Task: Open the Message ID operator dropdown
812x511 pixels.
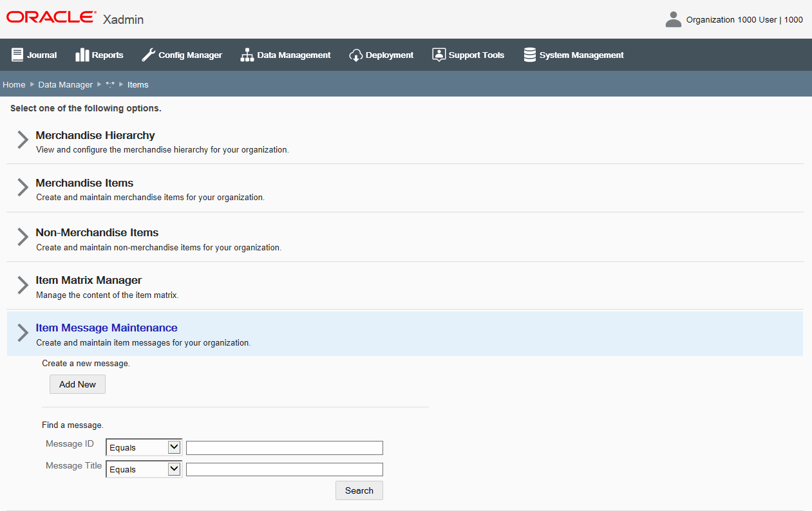Action: 144,447
